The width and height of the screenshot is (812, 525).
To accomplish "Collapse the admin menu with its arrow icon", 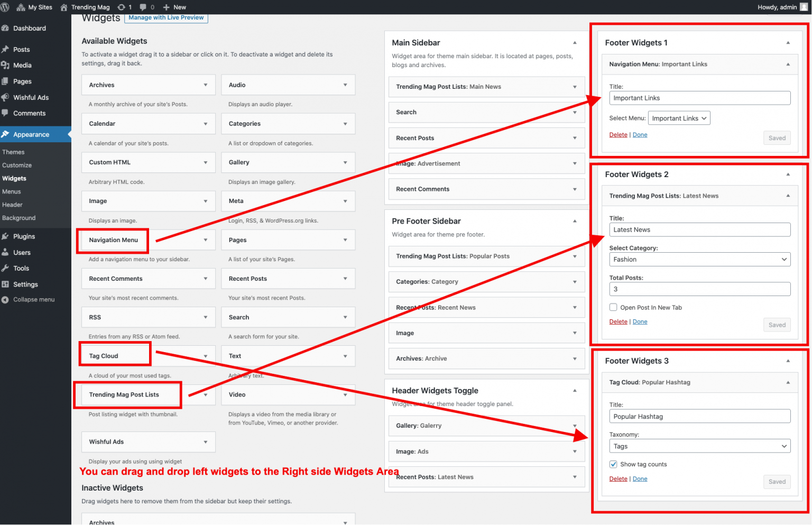I will (x=5, y=299).
